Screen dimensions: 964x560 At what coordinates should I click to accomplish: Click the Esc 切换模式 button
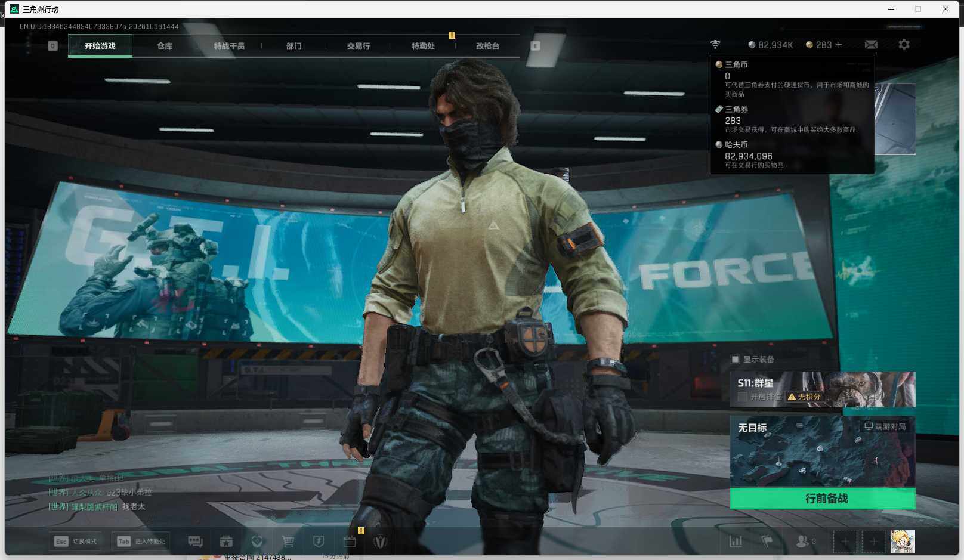point(75,542)
